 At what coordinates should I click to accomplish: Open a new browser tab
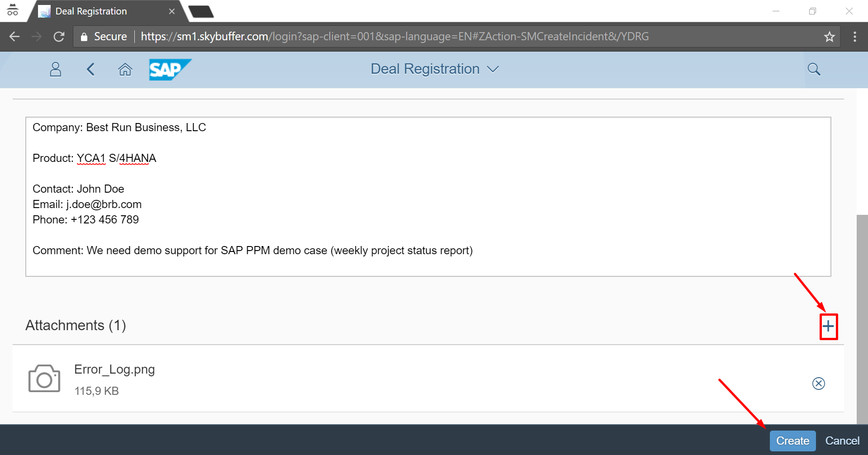click(x=201, y=11)
